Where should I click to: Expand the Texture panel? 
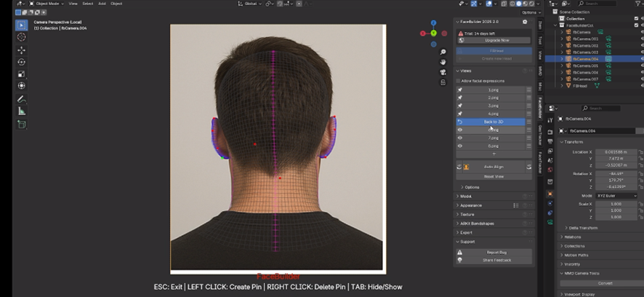[x=467, y=215]
